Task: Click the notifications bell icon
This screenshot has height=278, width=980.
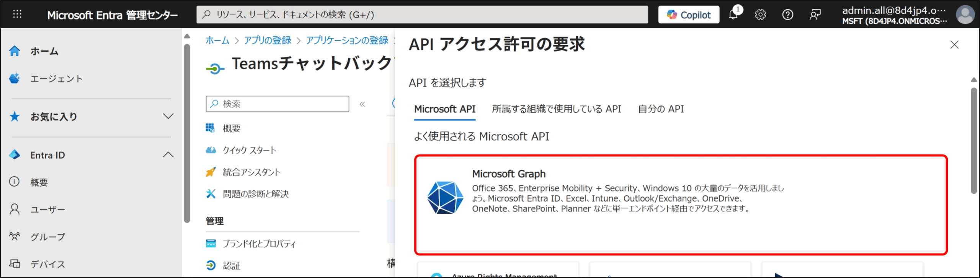Action: pos(733,15)
